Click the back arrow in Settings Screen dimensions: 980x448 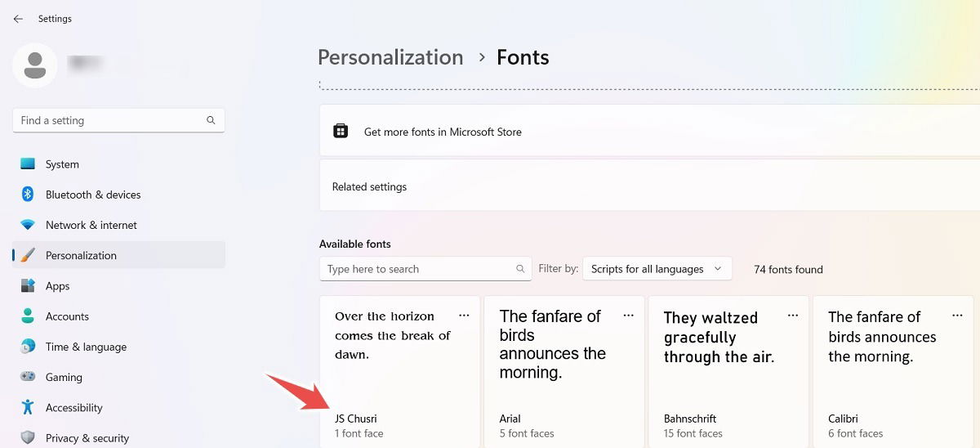tap(18, 19)
